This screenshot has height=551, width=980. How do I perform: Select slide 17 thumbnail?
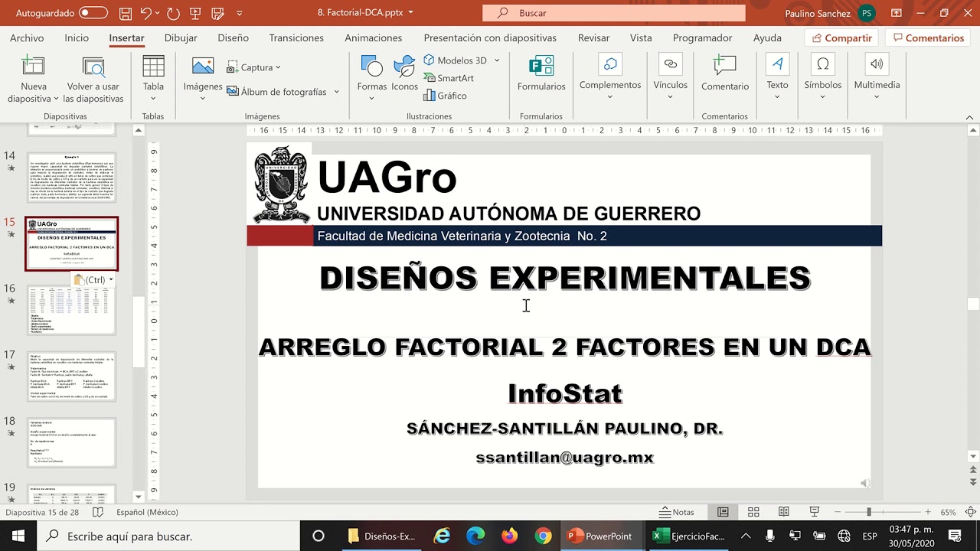point(71,377)
